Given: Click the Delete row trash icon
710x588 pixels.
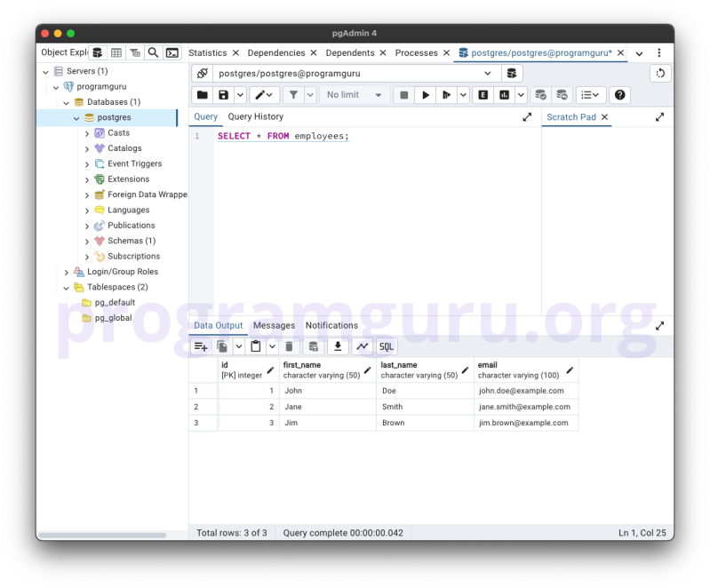Looking at the screenshot, I should click(290, 346).
